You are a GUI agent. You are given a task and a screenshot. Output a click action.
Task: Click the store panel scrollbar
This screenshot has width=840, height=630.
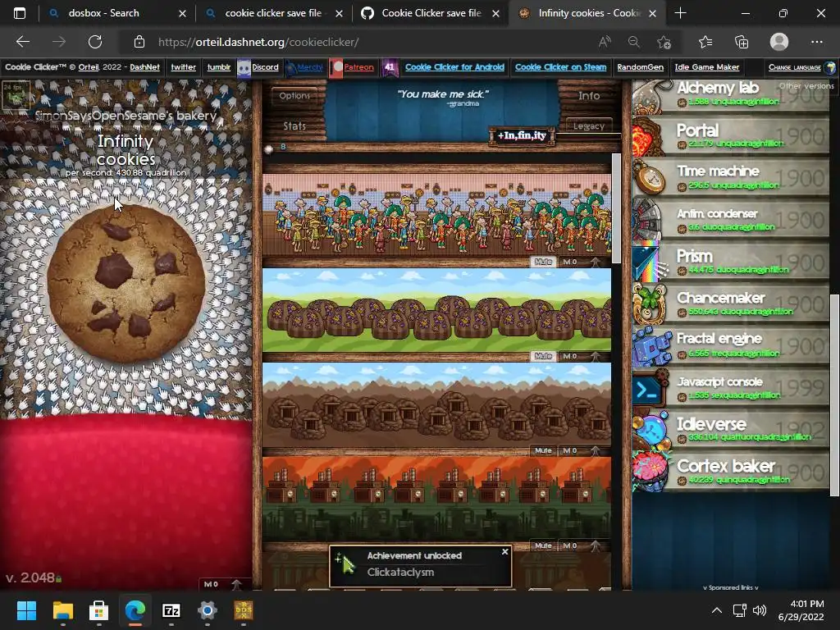pos(834,395)
